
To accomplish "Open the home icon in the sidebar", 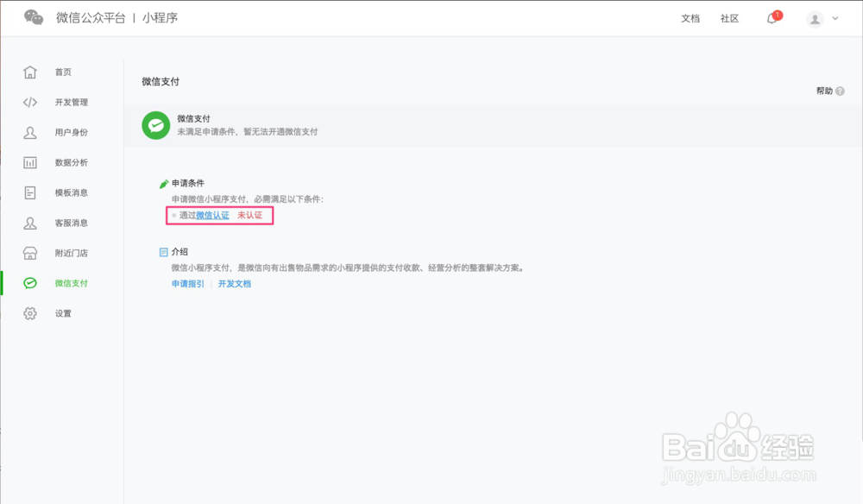I will click(30, 72).
